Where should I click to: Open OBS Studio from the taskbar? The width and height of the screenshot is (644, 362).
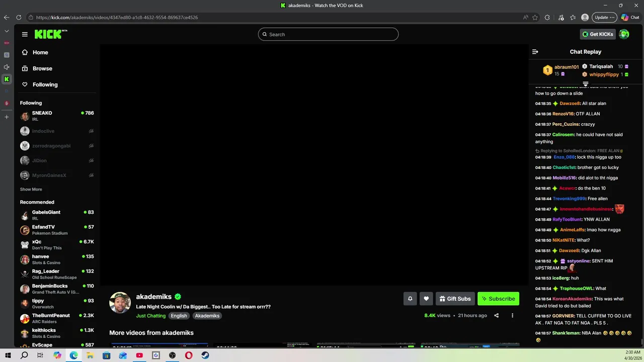[173, 355]
